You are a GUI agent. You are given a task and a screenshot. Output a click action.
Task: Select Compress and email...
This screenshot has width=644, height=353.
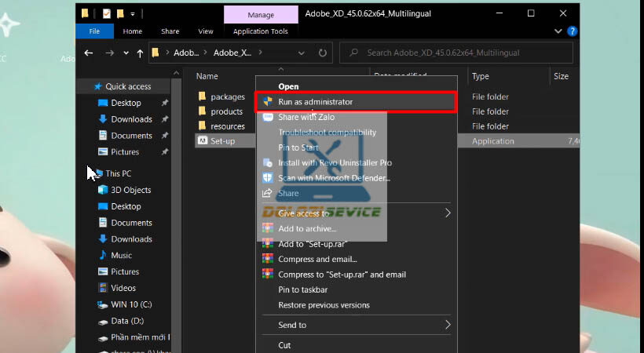pos(356,259)
